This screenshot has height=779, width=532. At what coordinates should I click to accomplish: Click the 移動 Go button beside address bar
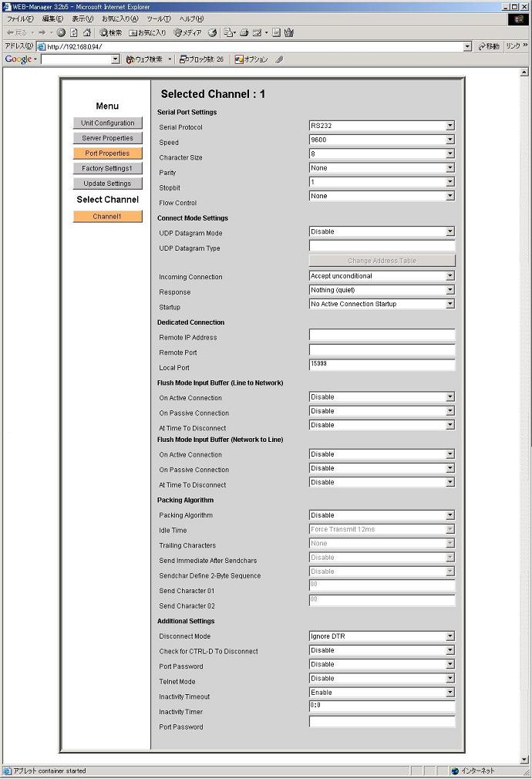click(x=488, y=46)
